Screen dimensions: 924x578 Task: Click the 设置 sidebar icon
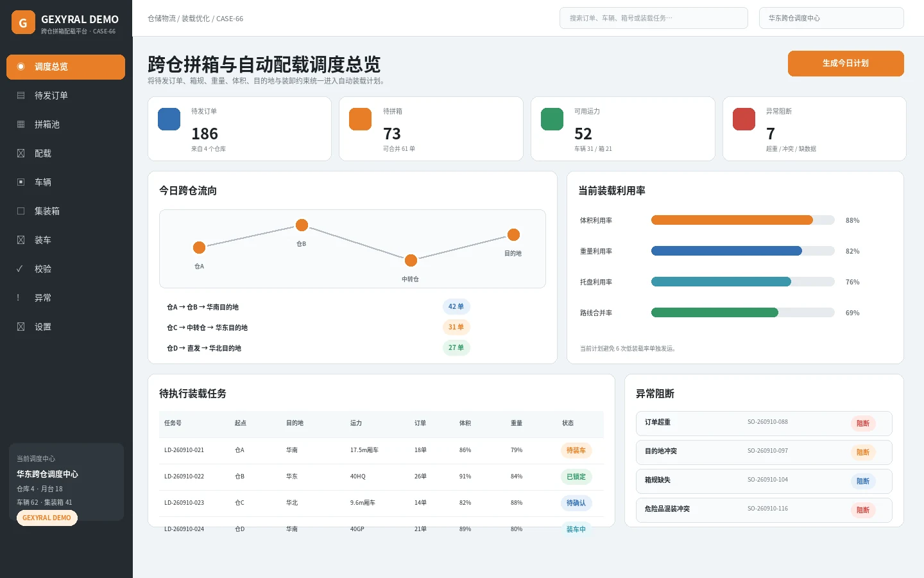point(21,327)
